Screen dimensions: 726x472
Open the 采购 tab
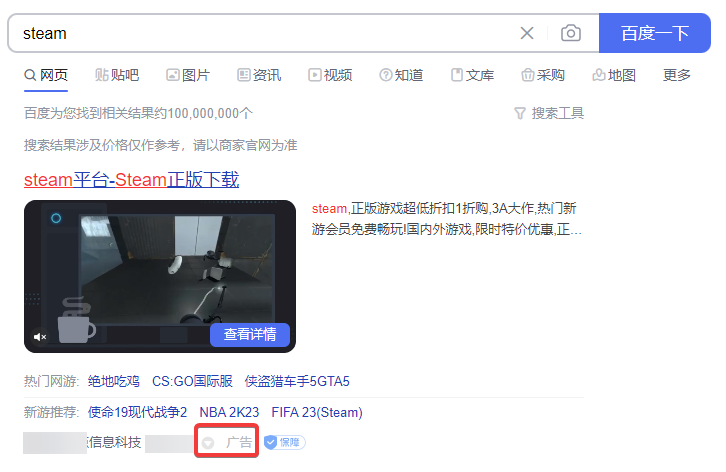[x=543, y=75]
